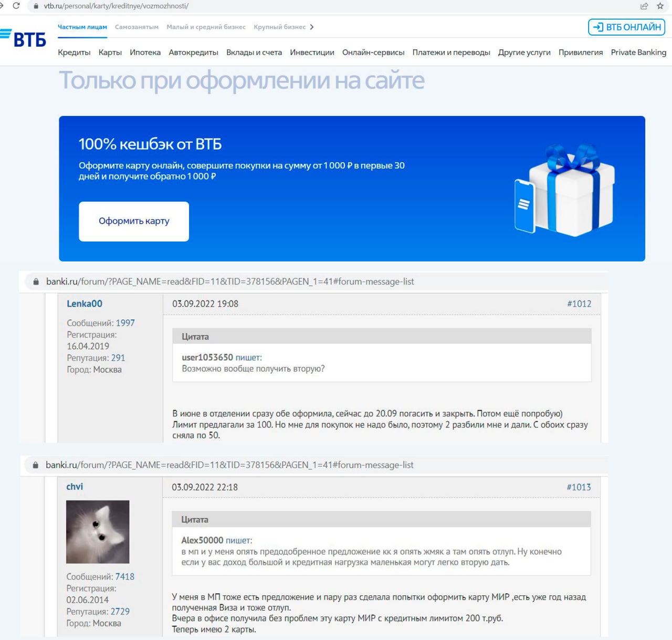672x640 pixels.
Task: Click Lenka00's reputation value 291
Action: pos(118,358)
